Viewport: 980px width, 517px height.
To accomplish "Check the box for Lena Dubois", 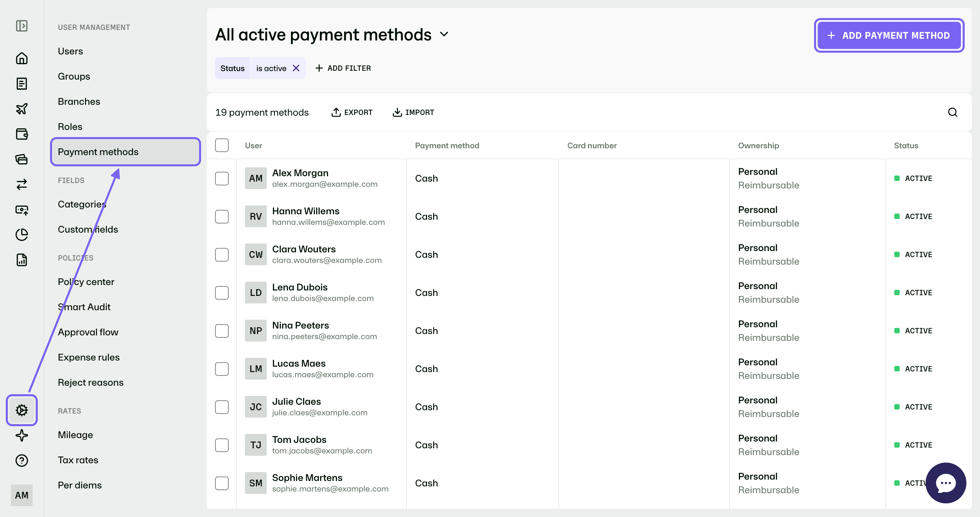I will (x=222, y=293).
